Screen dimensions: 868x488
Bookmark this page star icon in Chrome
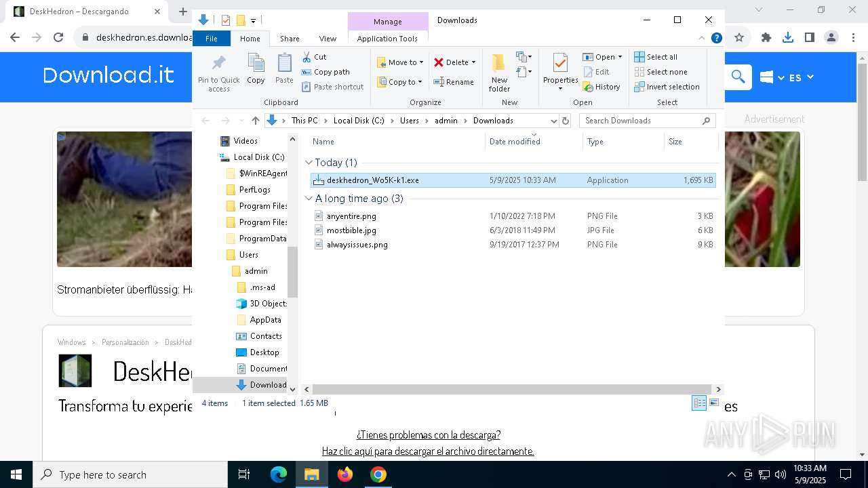tap(739, 37)
